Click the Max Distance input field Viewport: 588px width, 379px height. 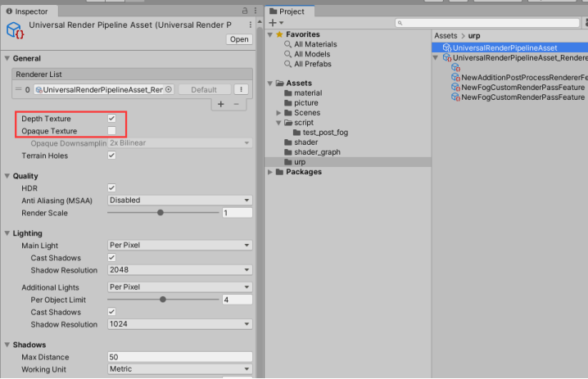tap(179, 357)
